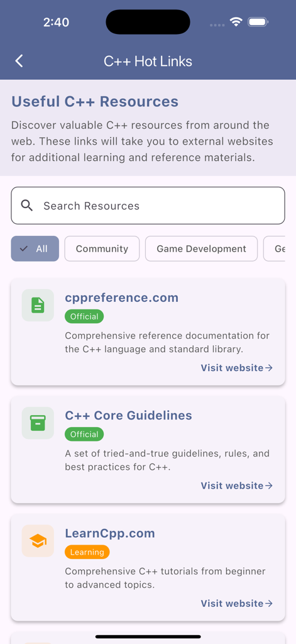Go back using the header arrow
Screen dimensions: 296x644
(19, 61)
